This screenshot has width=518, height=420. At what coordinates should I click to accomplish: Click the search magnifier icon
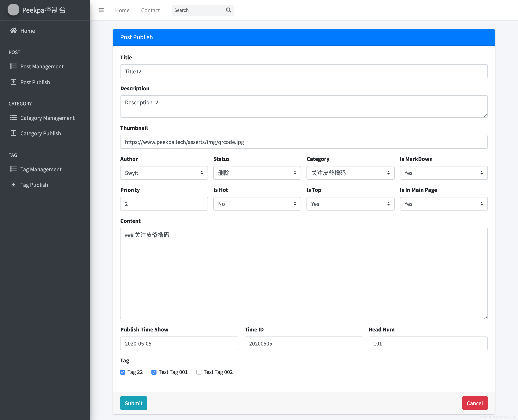coord(228,10)
